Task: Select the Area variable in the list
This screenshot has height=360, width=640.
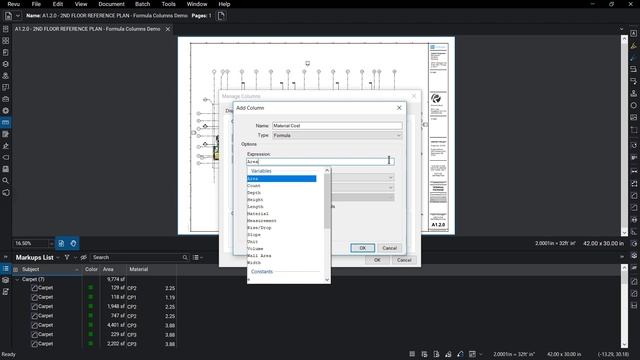Action: pos(282,179)
